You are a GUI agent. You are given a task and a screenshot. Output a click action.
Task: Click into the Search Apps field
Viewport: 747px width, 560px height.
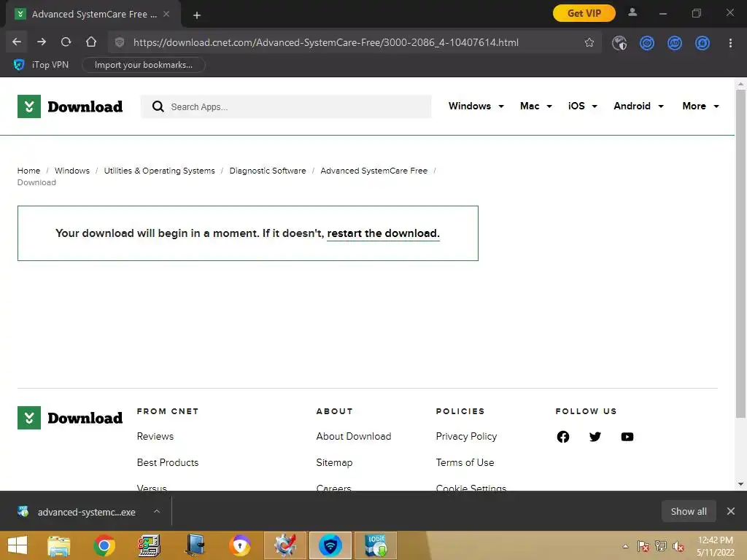click(286, 106)
